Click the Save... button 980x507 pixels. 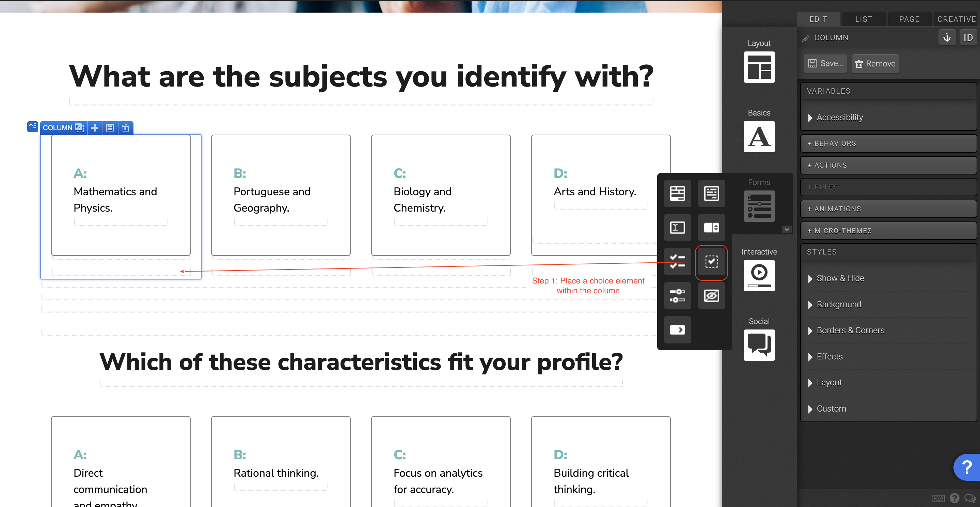click(825, 64)
